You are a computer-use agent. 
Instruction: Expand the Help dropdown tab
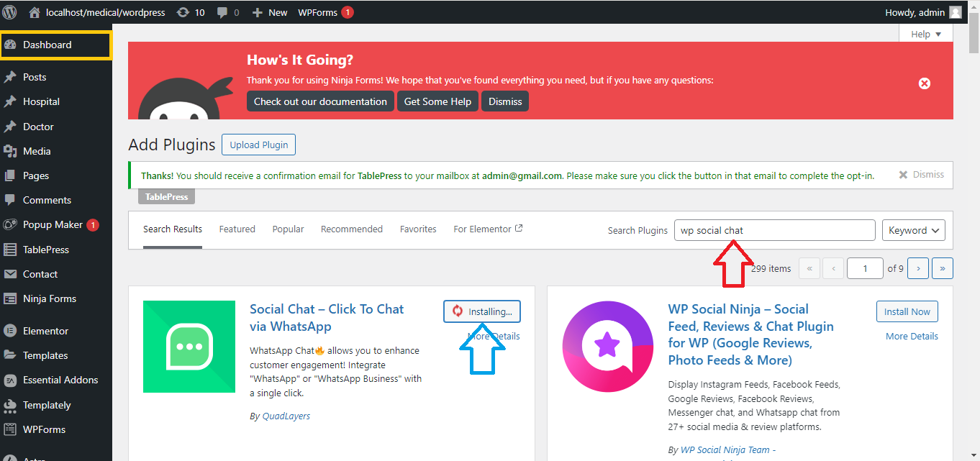tap(925, 34)
